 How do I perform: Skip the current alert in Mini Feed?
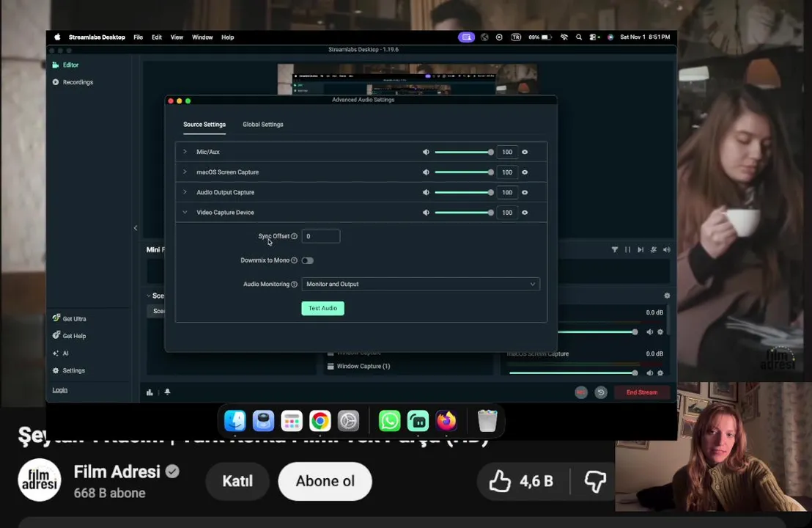(x=641, y=250)
